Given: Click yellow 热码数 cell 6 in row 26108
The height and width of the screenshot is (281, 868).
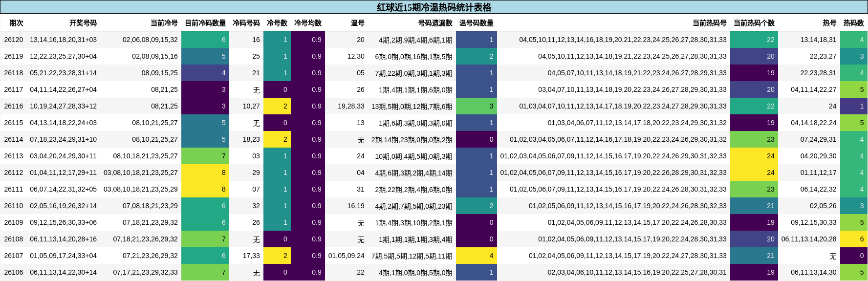Looking at the screenshot, I should (x=854, y=239).
